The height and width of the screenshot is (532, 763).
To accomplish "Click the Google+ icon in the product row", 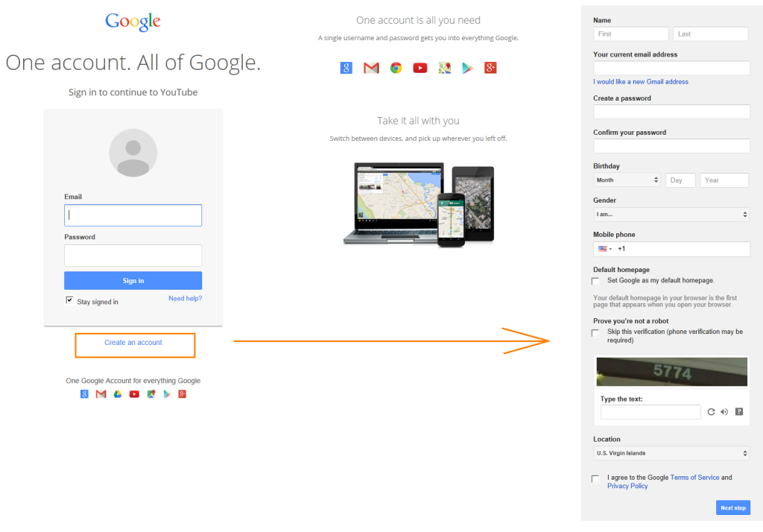I will (x=490, y=68).
